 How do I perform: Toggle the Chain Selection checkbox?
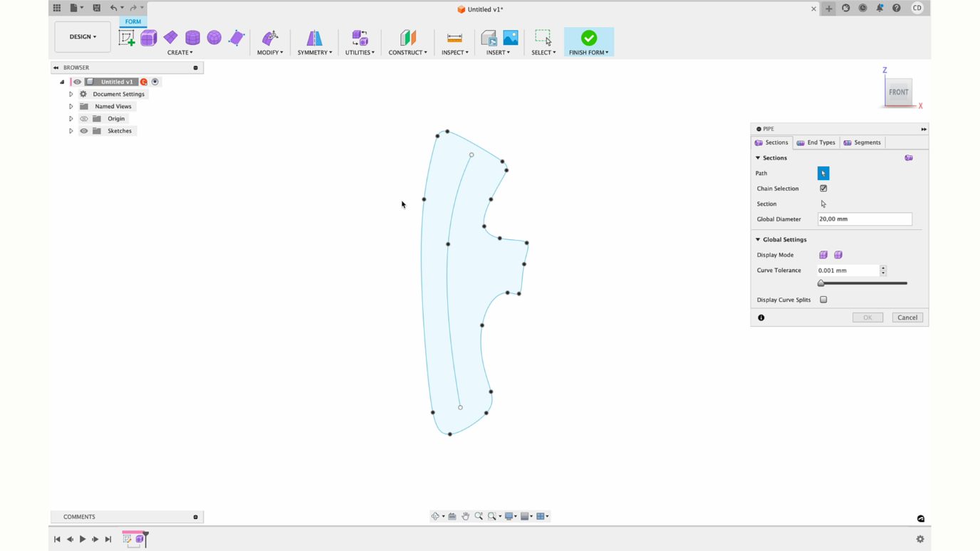pos(823,188)
